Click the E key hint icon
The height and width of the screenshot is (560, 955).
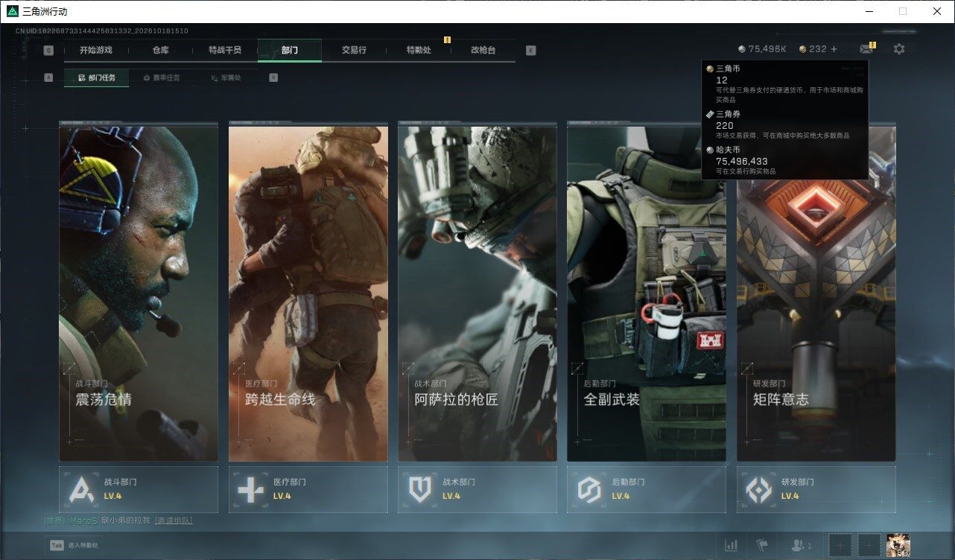tap(530, 51)
